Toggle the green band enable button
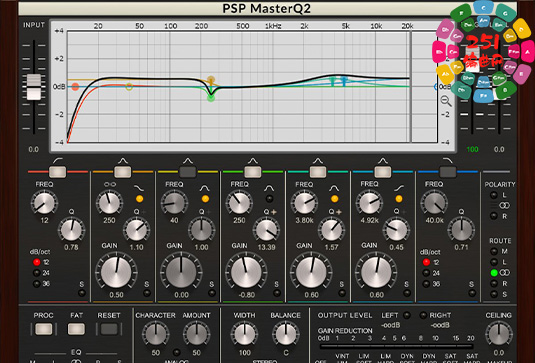This screenshot has width=535, height=363. (253, 172)
